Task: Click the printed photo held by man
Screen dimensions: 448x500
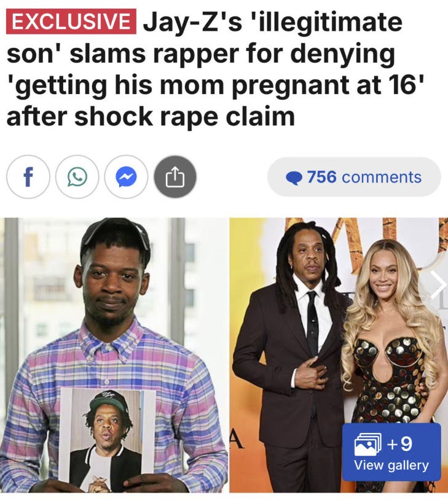Action: click(107, 440)
